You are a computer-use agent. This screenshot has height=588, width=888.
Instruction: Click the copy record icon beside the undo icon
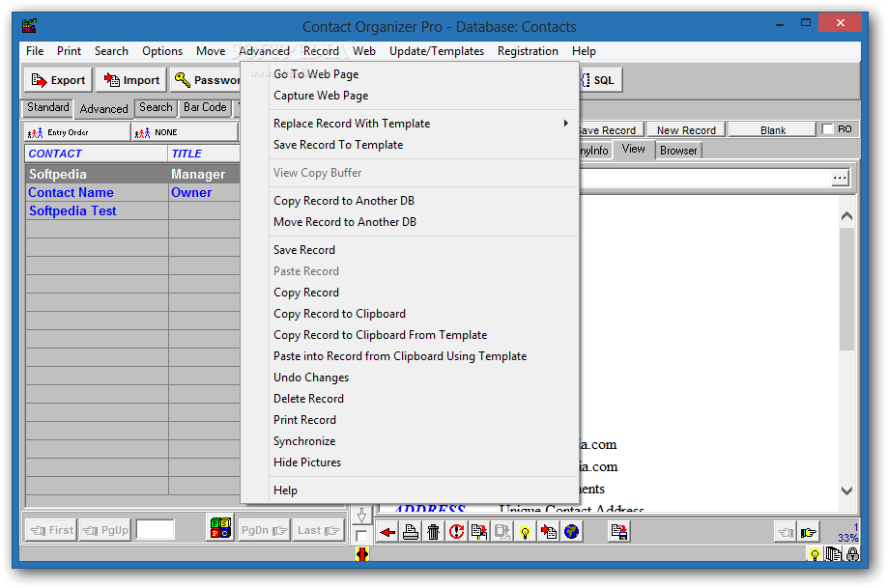479,532
